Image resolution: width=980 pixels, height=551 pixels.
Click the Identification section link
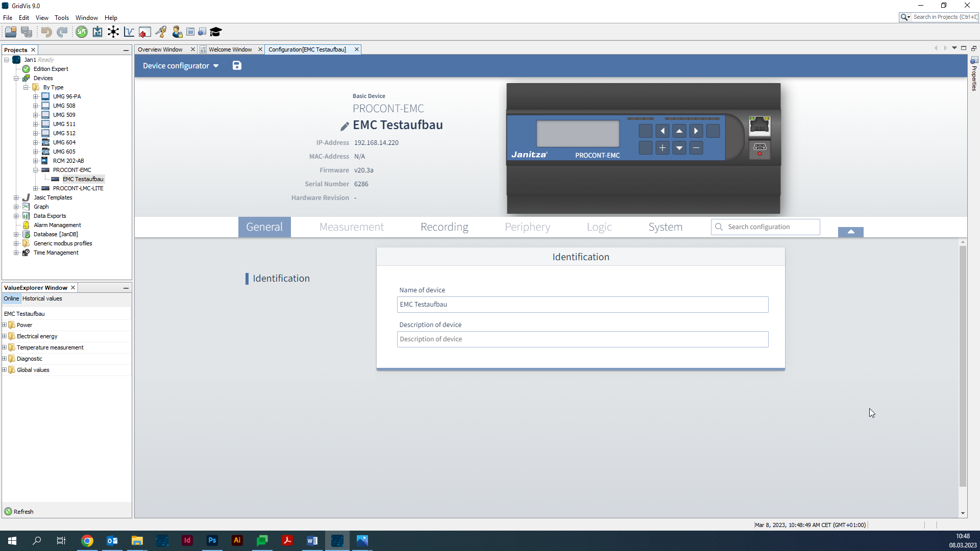pos(281,279)
